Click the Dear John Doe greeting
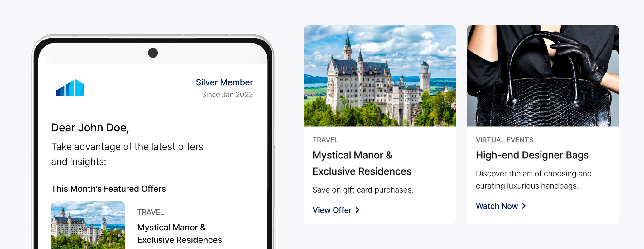 point(90,128)
